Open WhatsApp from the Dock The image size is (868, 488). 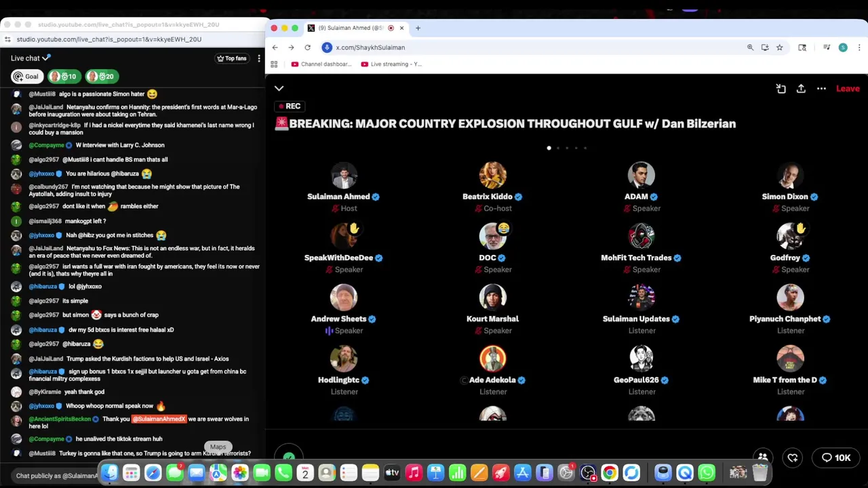pos(707,472)
